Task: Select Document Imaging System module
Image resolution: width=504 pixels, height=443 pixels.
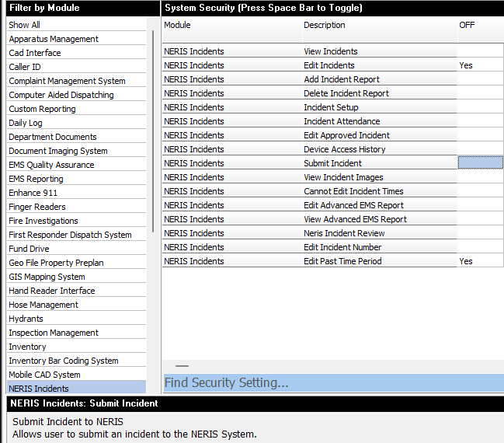Action: [x=77, y=151]
